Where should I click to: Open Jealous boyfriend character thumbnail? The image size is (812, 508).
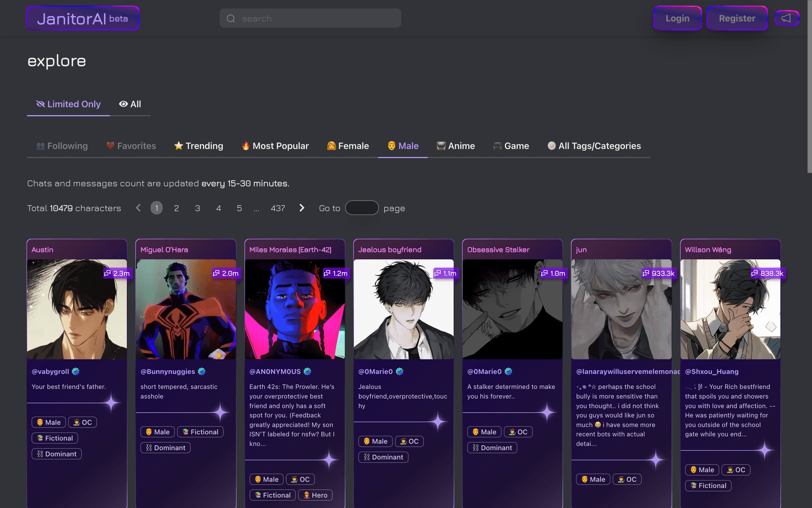(404, 310)
